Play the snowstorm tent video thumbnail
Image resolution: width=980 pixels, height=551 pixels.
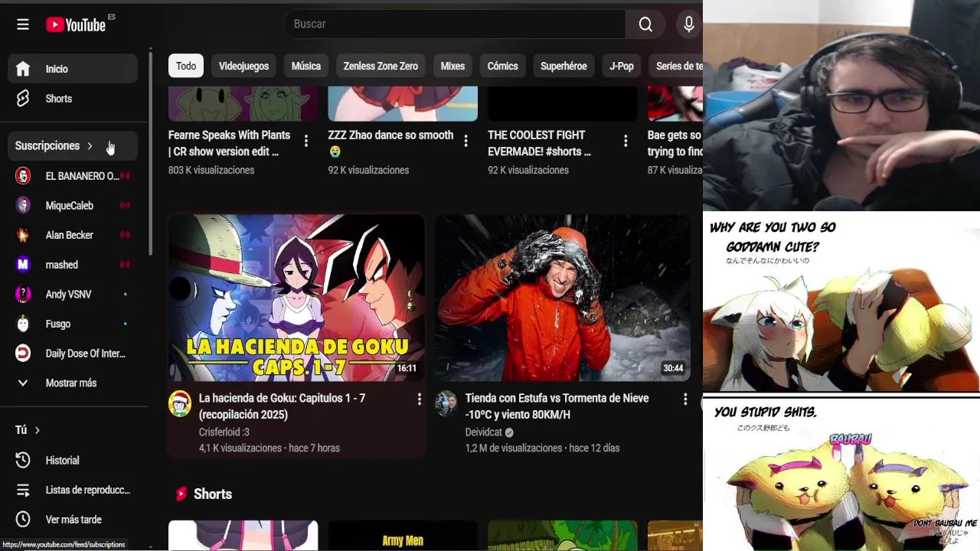pos(563,298)
